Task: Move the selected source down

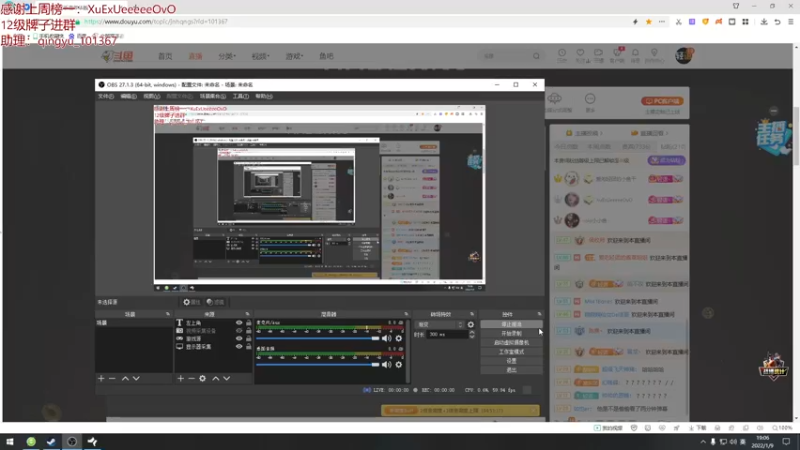Action: click(227, 379)
